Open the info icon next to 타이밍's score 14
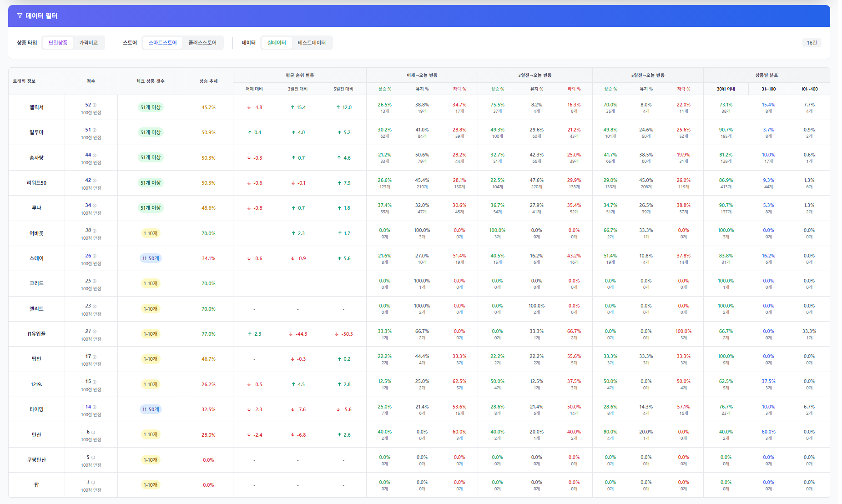This screenshot has height=504, width=842. (95, 407)
